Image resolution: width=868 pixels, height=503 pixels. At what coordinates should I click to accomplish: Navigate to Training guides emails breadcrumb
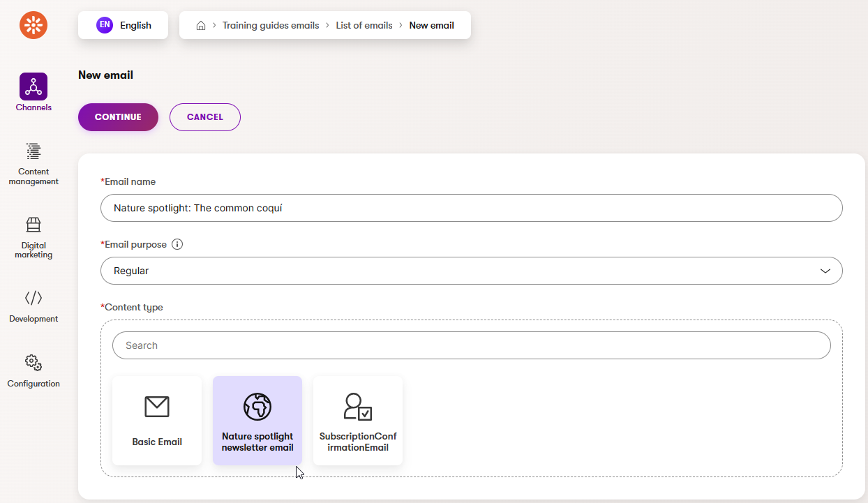pyautogui.click(x=270, y=26)
